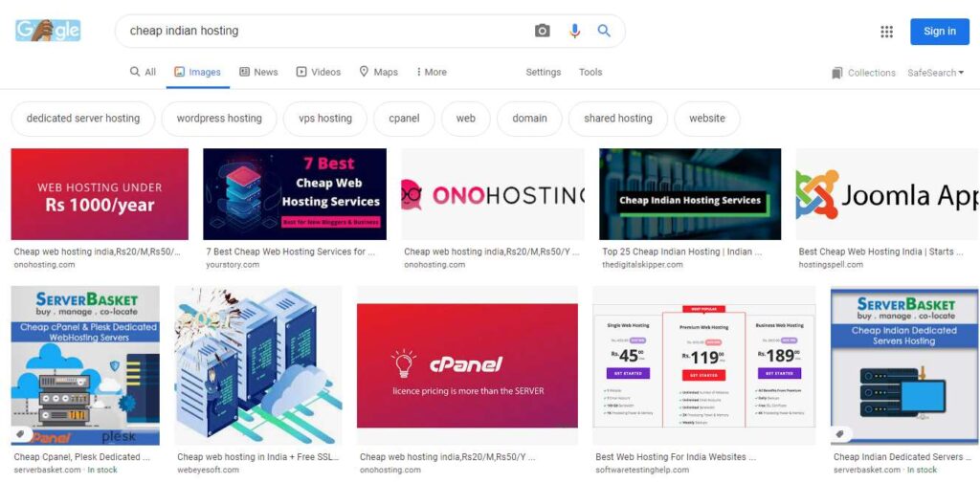Open the Tools filter options
Screen dimensions: 980x483
click(x=590, y=72)
